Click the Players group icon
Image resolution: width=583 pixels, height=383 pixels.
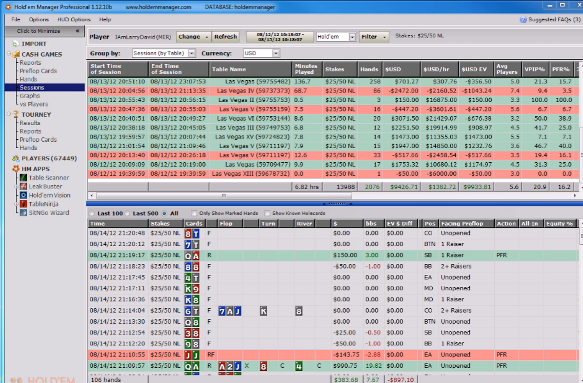click(16, 158)
